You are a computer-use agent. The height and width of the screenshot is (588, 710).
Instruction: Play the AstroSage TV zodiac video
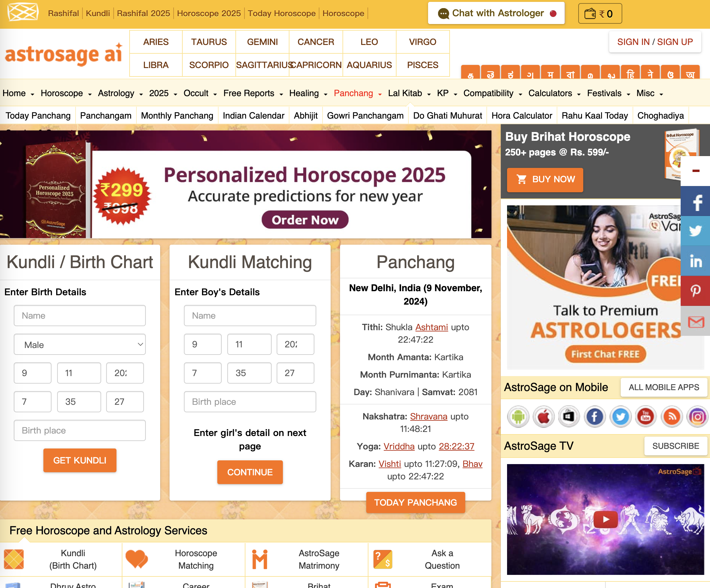[605, 519]
